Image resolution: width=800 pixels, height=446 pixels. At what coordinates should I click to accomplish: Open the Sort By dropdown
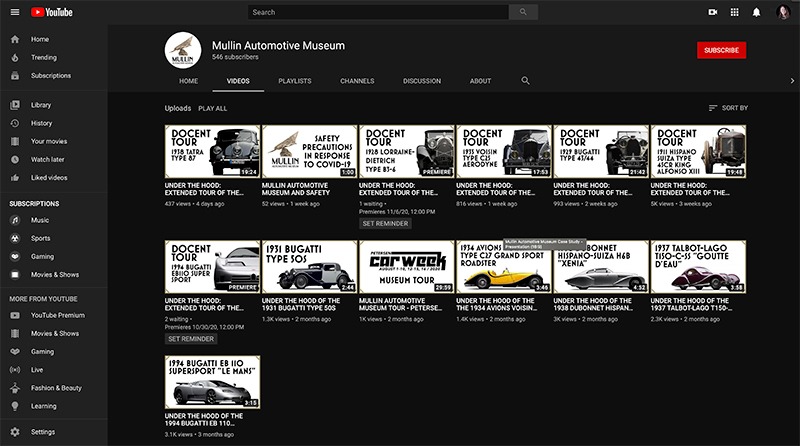point(728,108)
